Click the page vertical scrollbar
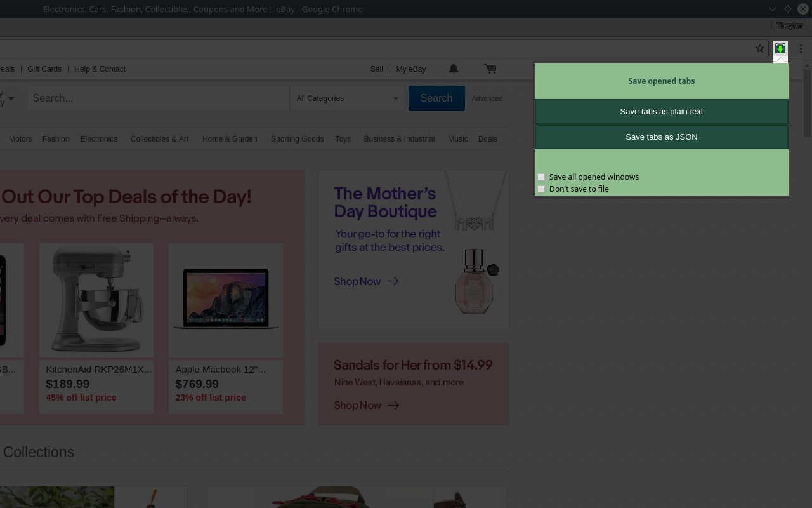This screenshot has height=508, width=812. coord(807,104)
